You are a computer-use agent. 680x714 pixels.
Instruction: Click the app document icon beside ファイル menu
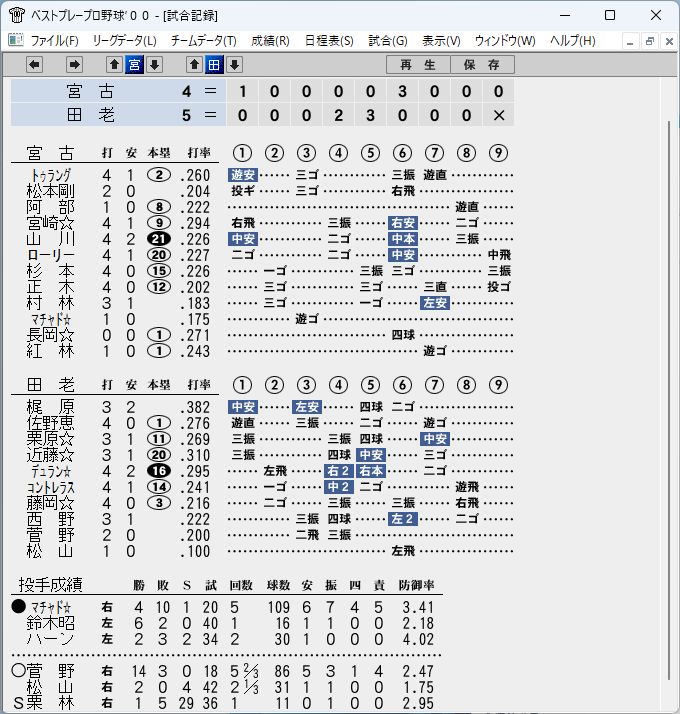(15, 40)
